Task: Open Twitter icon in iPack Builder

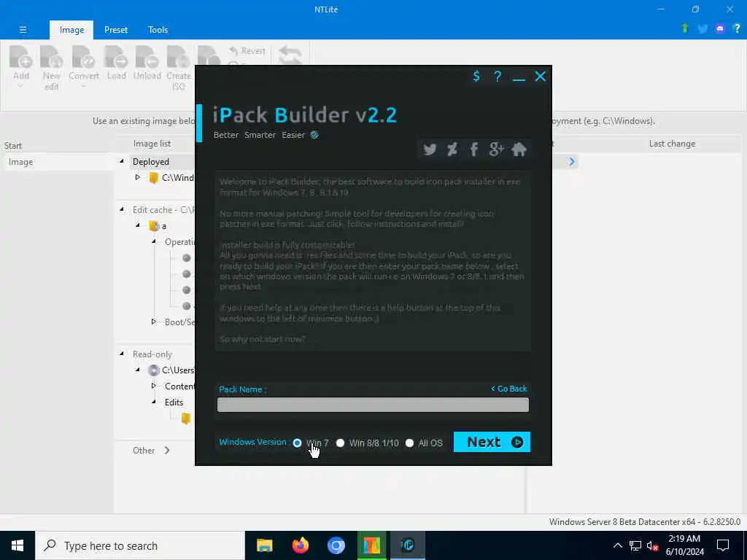Action: click(x=430, y=149)
